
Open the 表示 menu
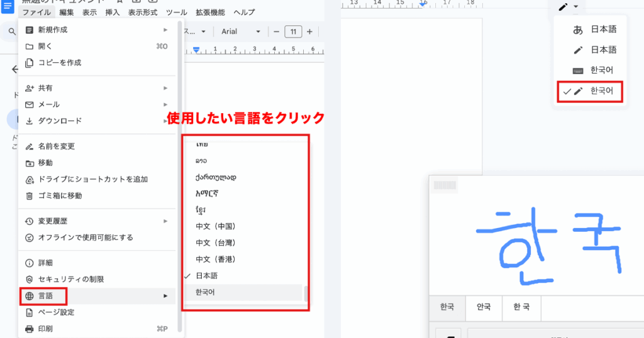89,13
